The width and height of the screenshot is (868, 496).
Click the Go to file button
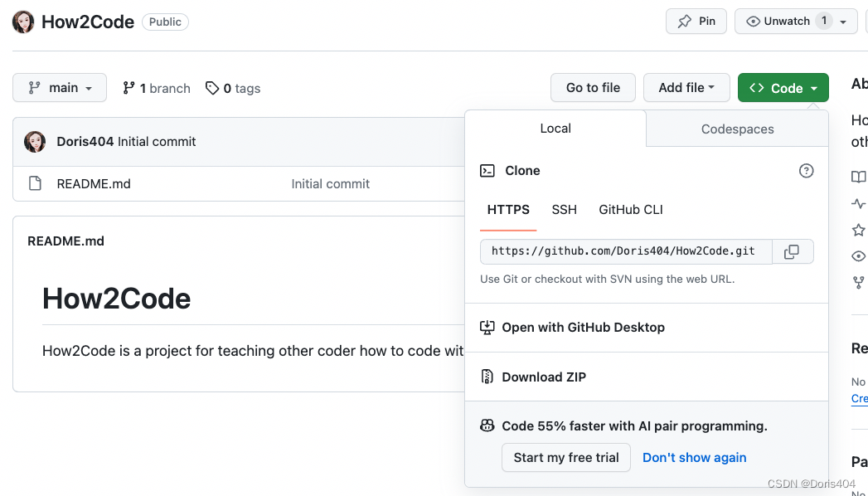593,87
